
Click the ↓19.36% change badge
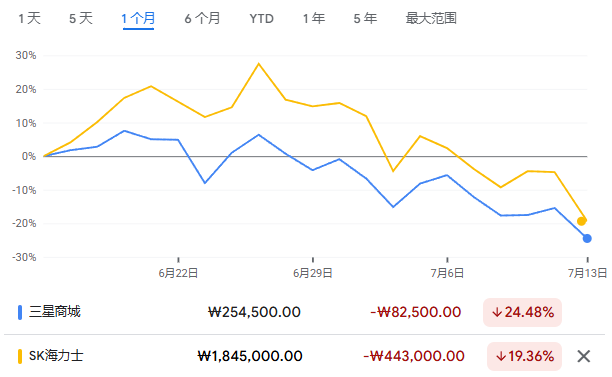[x=524, y=356]
